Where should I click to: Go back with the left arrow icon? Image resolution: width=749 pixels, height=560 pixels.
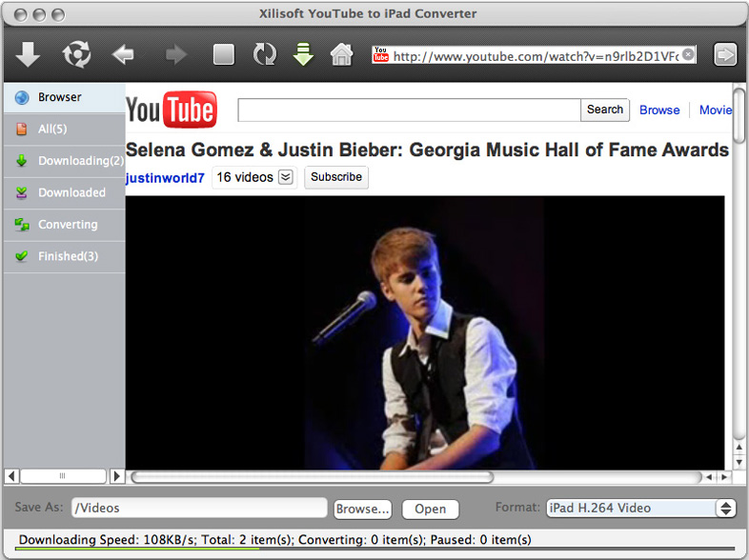point(124,54)
